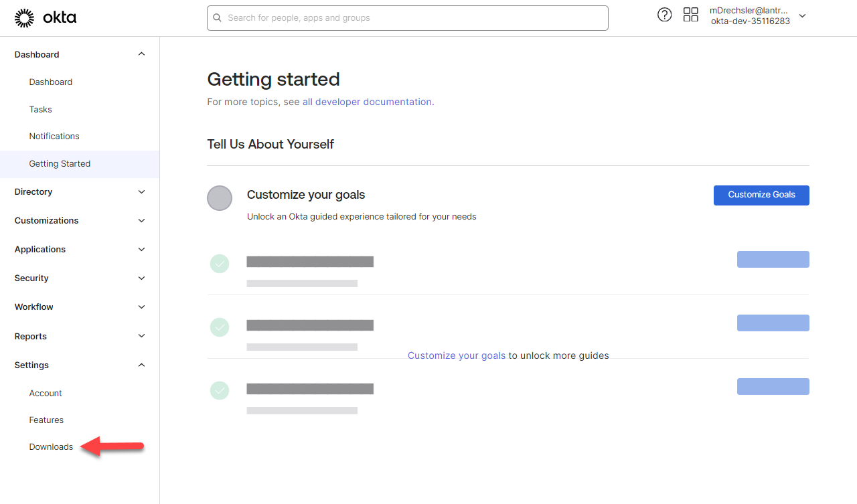Image resolution: width=857 pixels, height=504 pixels.
Task: Expand the user account dropdown arrow
Action: click(x=803, y=16)
